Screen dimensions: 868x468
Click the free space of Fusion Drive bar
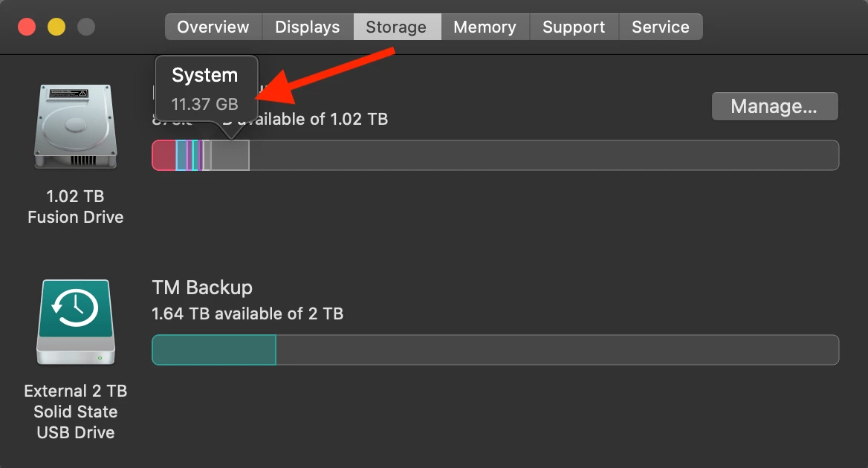pyautogui.click(x=543, y=155)
